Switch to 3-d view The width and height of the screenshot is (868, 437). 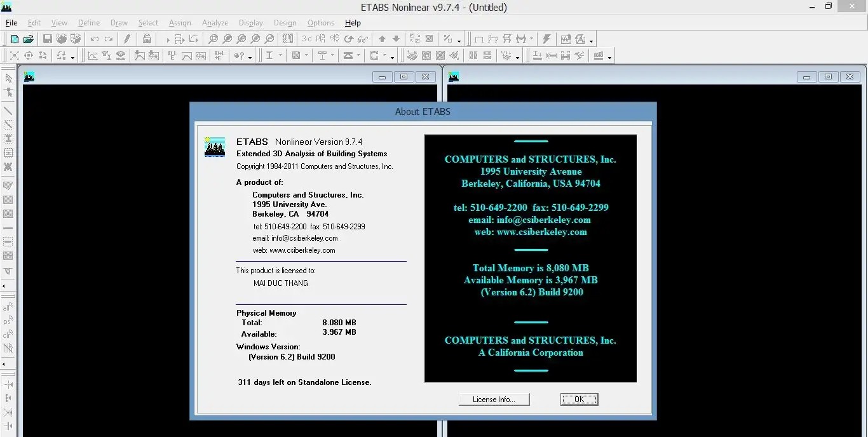308,38
